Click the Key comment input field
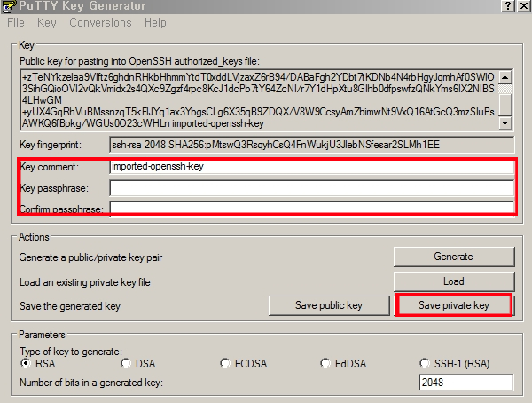Screen dimensions: 532x403 tap(311, 167)
